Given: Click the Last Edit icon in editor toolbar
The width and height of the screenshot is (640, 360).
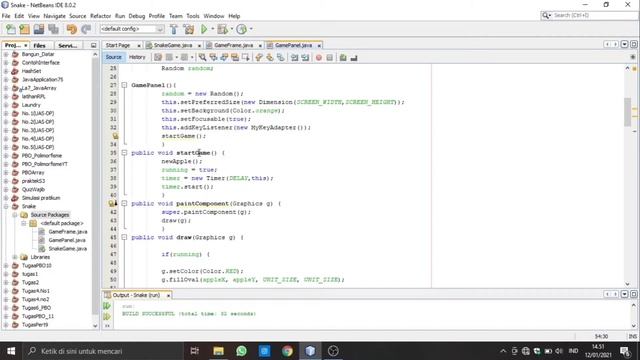Looking at the screenshot, I should pyautogui.click(x=158, y=58).
